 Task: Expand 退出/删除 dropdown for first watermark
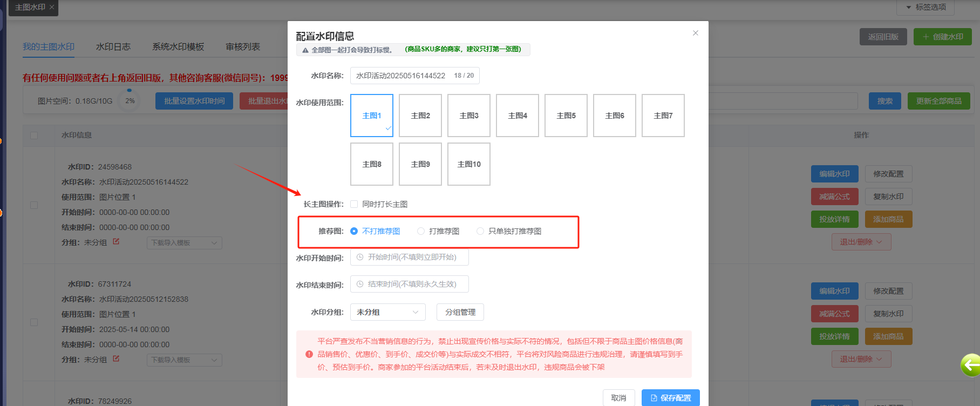coord(861,242)
